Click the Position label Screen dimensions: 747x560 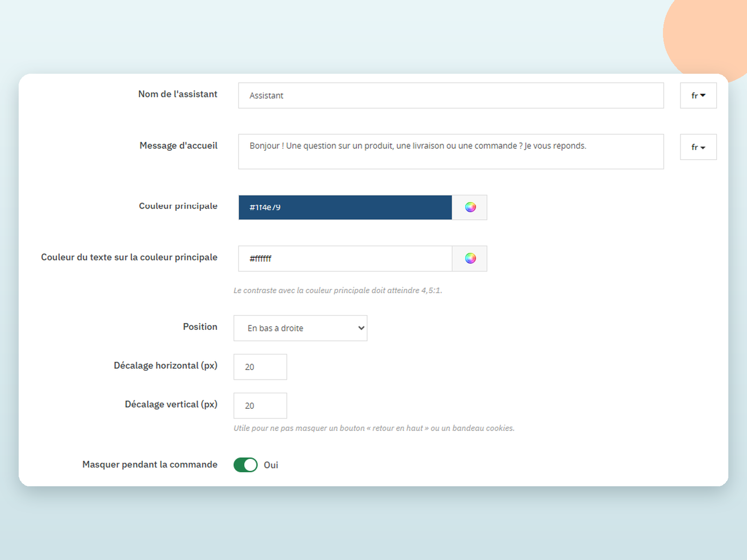[x=200, y=327]
